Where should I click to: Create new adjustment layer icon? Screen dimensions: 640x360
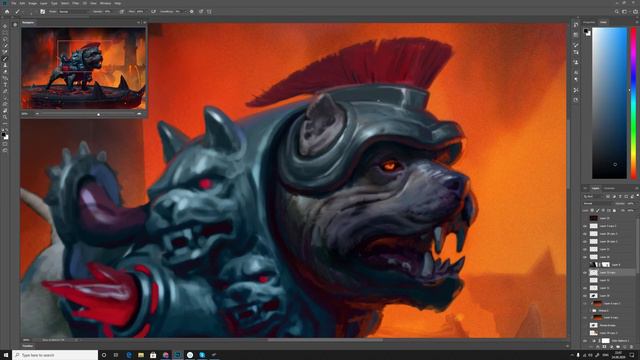point(611,347)
